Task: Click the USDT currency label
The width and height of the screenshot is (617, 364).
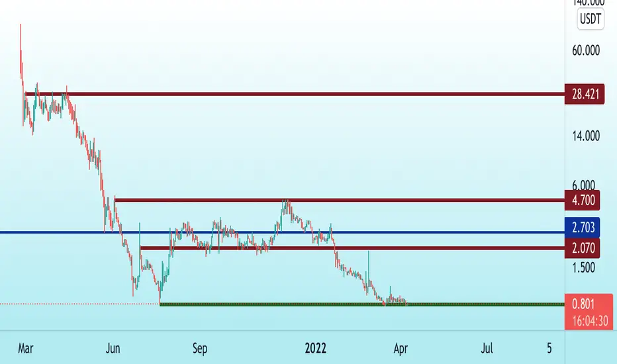Action: point(591,19)
